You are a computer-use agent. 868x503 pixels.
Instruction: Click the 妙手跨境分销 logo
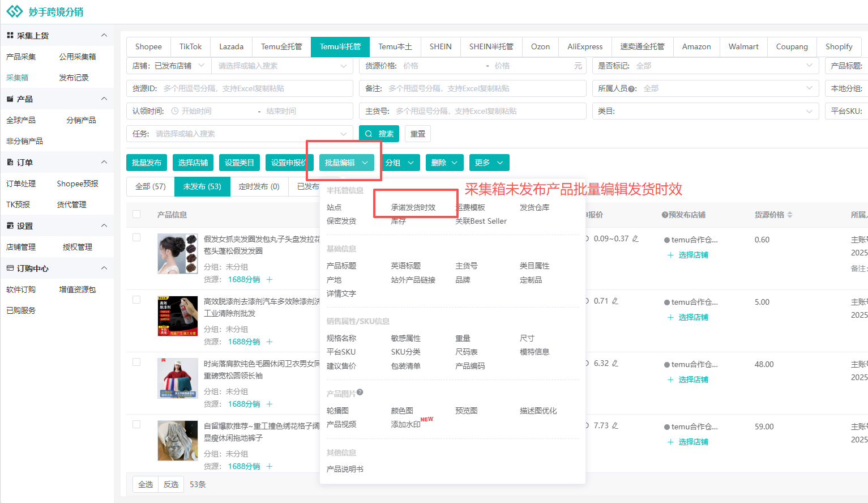(45, 12)
